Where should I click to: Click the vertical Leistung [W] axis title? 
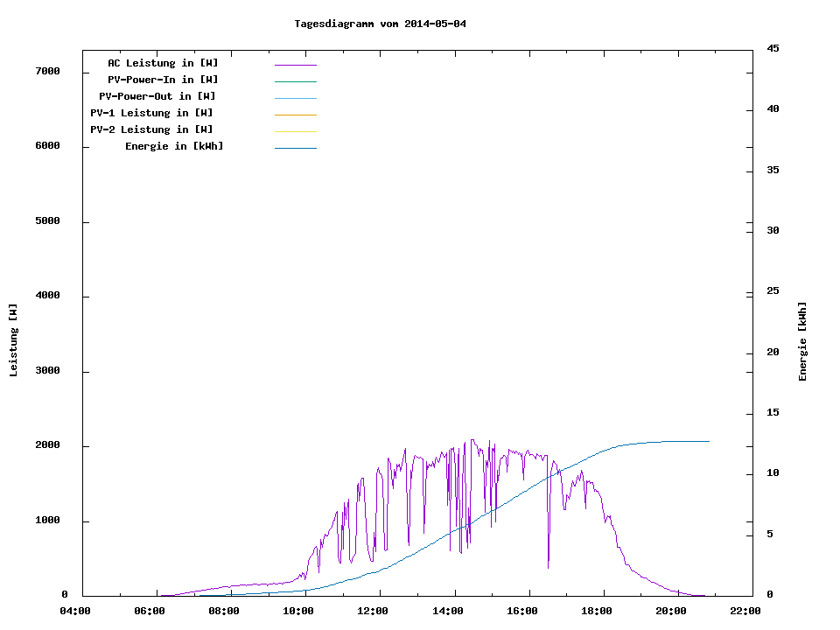13,340
